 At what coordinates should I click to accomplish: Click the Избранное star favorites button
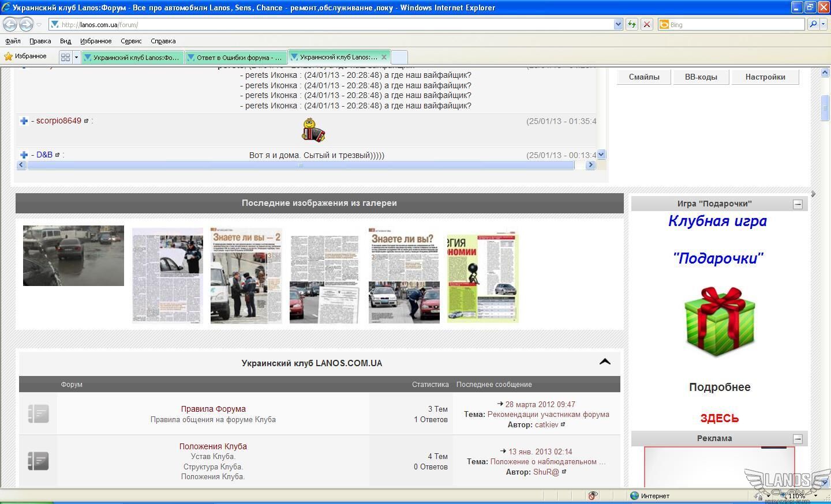(25, 57)
